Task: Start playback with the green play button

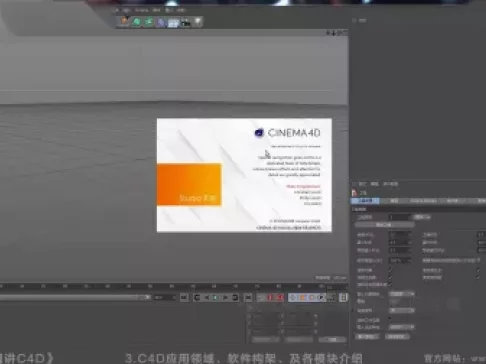Action: [216, 297]
